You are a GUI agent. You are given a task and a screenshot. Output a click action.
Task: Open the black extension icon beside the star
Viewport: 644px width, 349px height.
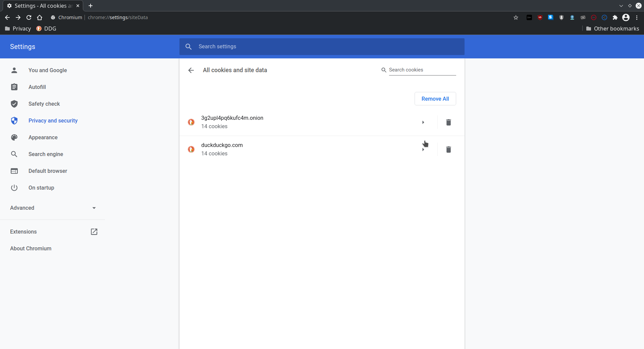[x=529, y=17]
